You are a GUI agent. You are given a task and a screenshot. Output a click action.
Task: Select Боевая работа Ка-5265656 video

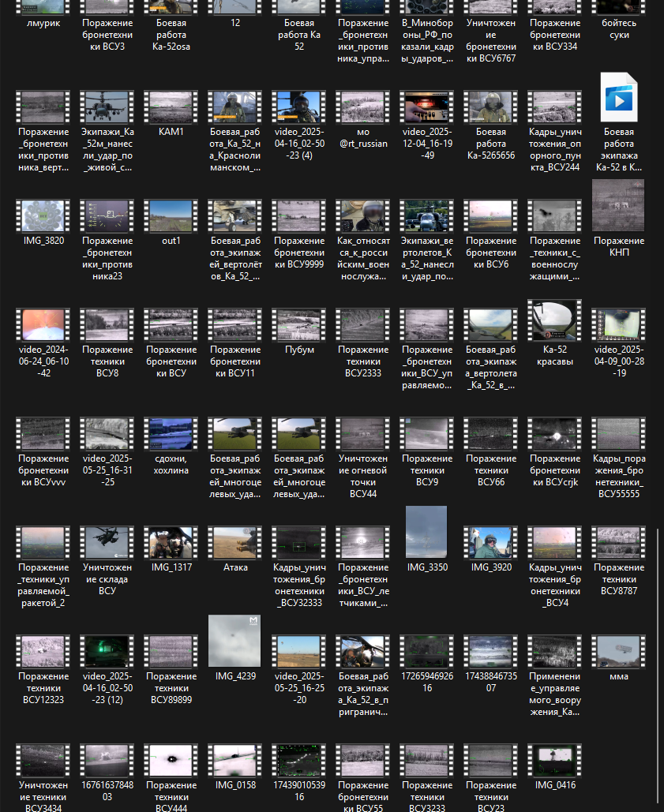click(491, 125)
